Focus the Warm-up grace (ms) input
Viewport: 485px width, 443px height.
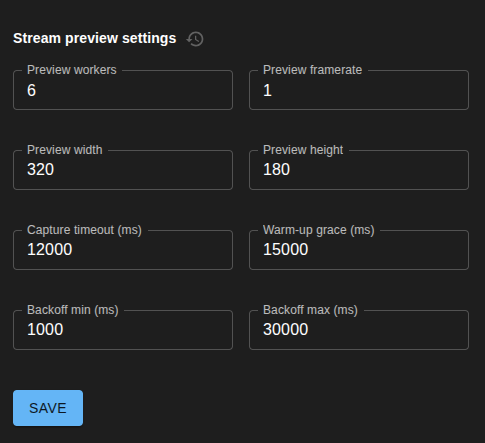359,250
